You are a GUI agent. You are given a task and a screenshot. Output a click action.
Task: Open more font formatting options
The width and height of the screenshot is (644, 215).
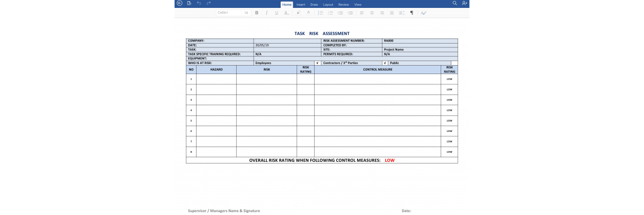[286, 13]
